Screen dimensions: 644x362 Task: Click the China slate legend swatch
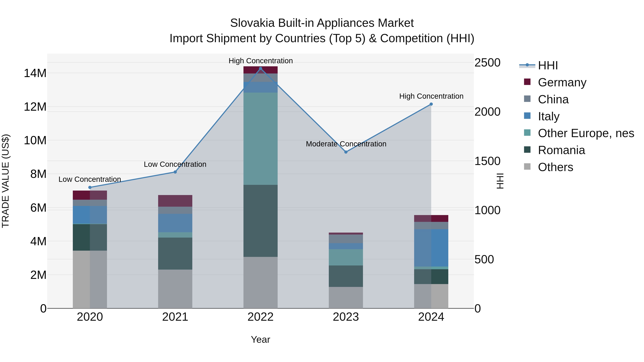click(527, 99)
